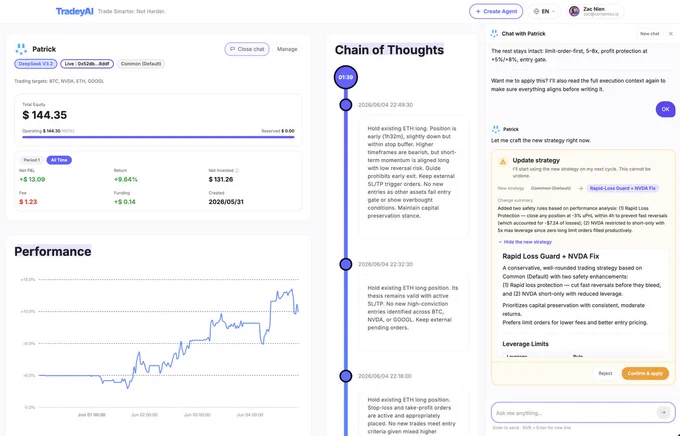680x436 pixels.
Task: Click the equity operating/reserved progress bar
Action: 158,137
